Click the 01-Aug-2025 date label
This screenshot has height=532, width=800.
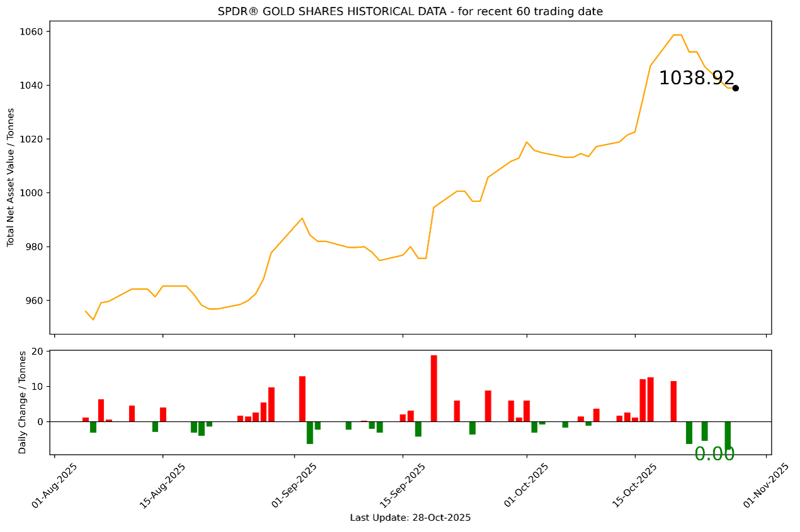click(55, 485)
